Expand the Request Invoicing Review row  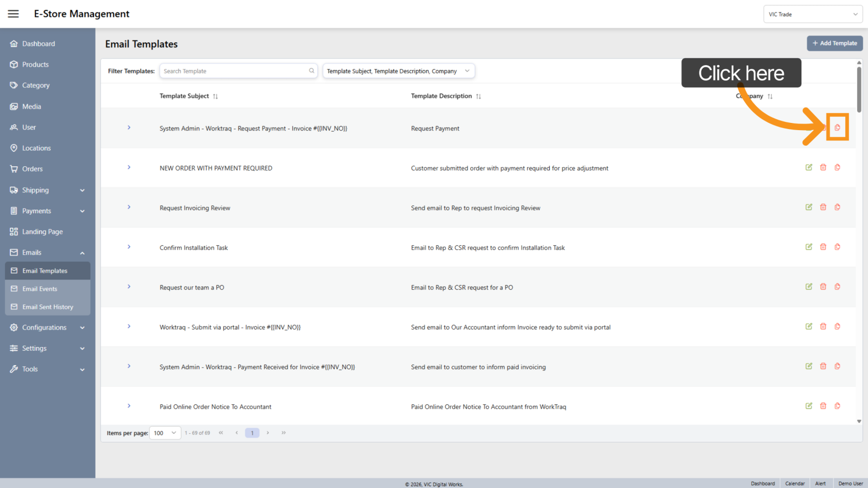(129, 207)
